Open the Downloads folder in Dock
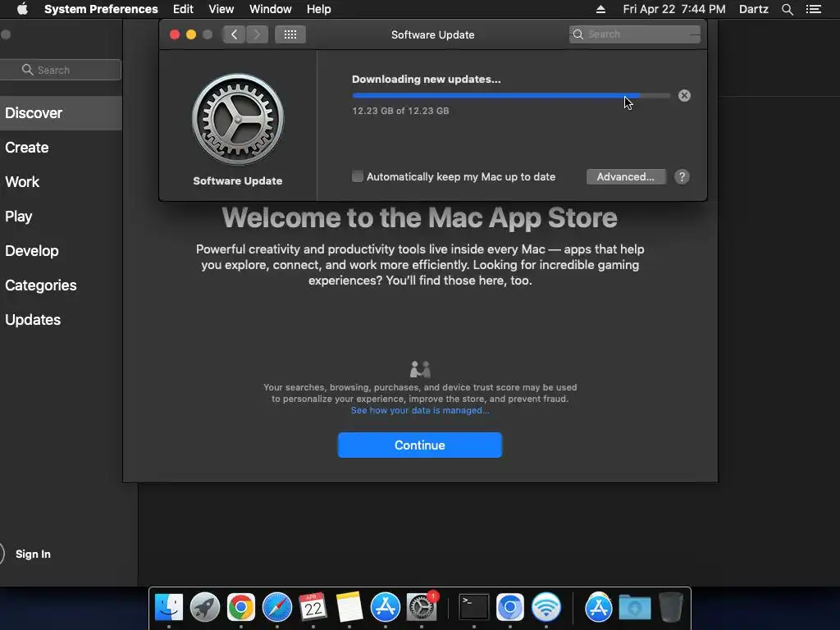The image size is (840, 630). 635,608
